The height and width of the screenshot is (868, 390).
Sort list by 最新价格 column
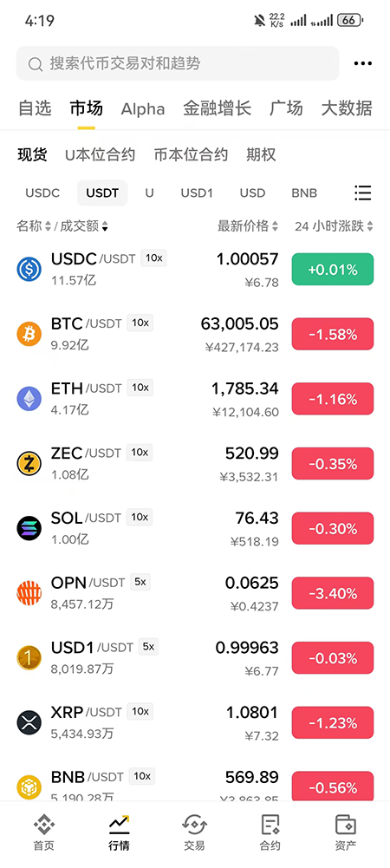point(248,225)
